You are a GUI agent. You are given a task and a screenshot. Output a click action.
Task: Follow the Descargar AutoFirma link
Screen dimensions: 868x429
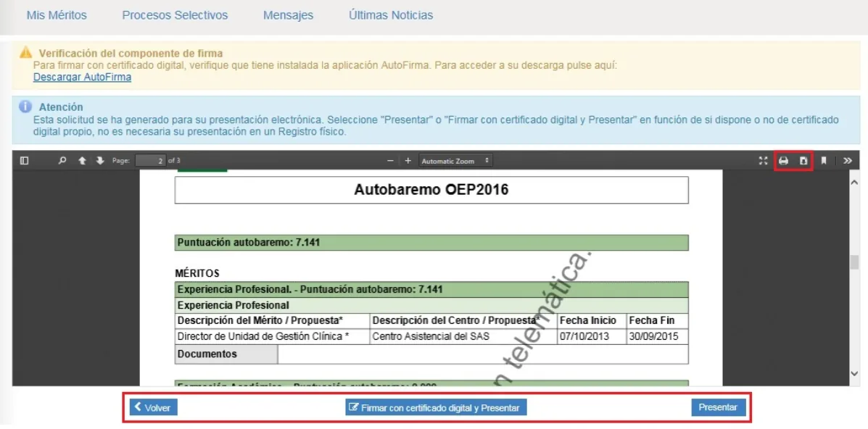click(82, 78)
